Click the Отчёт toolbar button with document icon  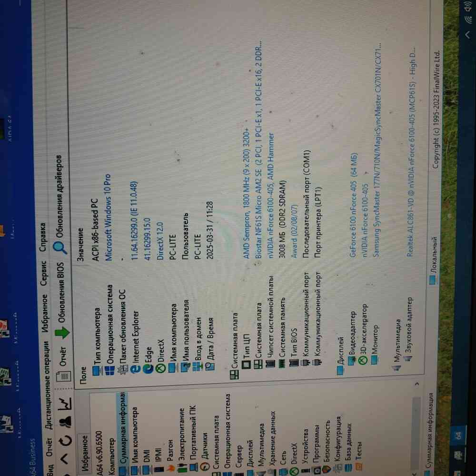(63, 363)
